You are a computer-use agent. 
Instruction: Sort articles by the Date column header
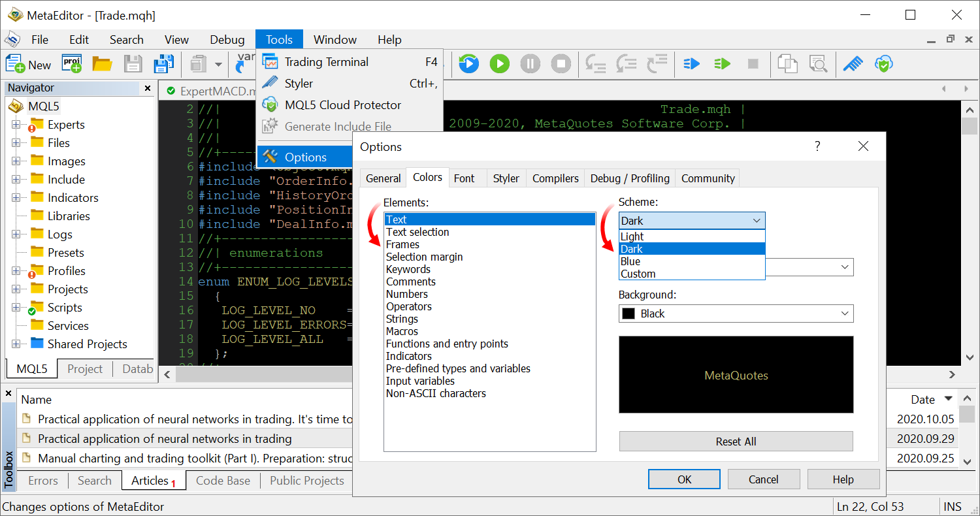(923, 400)
